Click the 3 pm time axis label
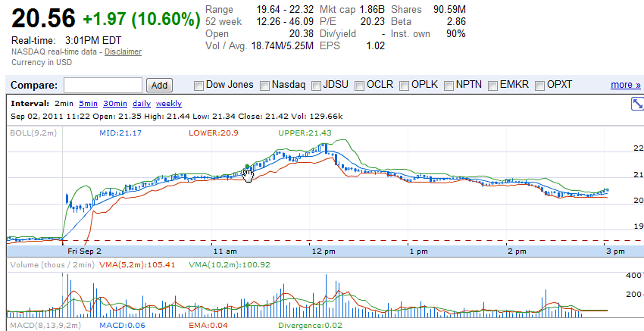The height and width of the screenshot is (331, 644). (614, 251)
